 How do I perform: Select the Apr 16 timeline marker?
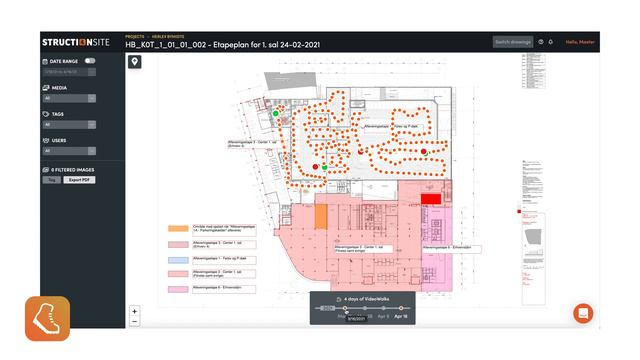click(401, 309)
